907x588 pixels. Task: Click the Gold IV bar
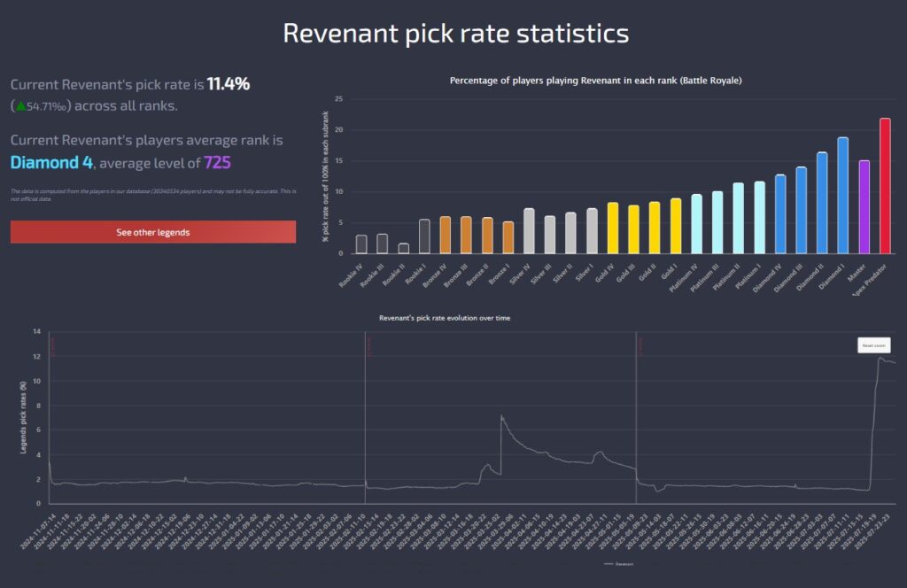(613, 228)
